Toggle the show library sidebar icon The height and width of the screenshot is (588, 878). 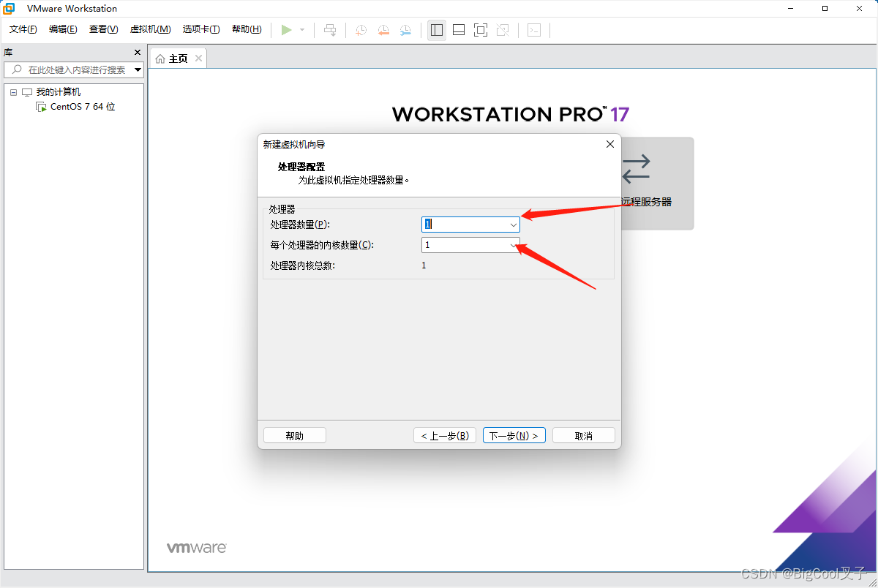click(437, 30)
